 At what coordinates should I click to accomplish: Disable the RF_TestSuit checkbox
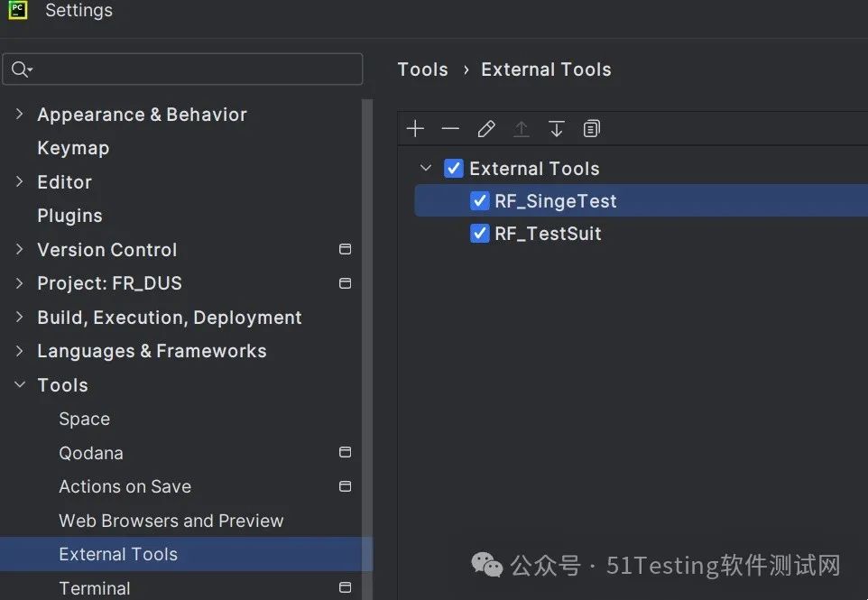click(x=480, y=234)
